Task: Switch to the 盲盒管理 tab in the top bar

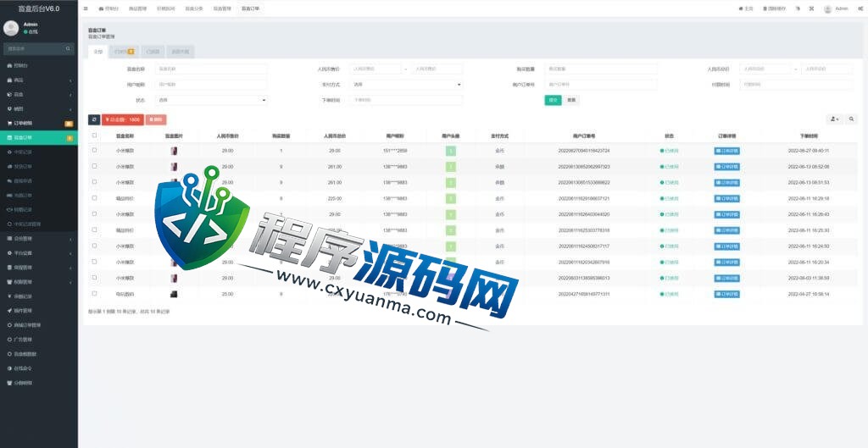Action: [x=222, y=8]
